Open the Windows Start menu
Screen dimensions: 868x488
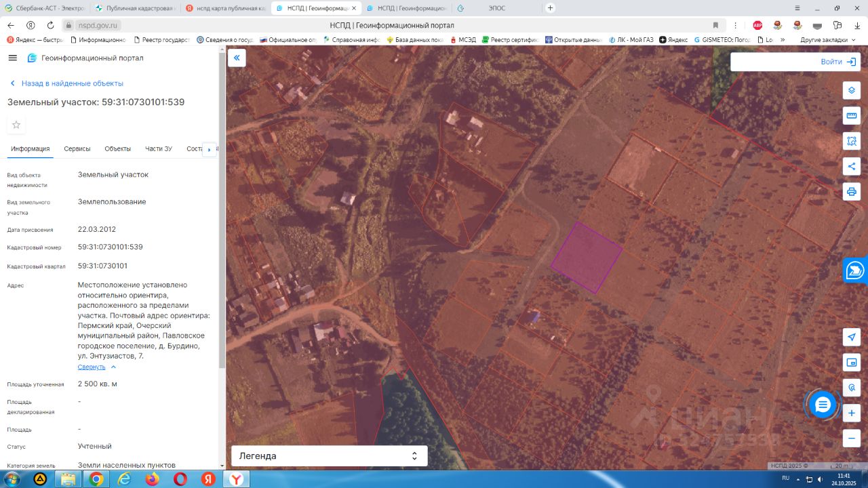[12, 479]
